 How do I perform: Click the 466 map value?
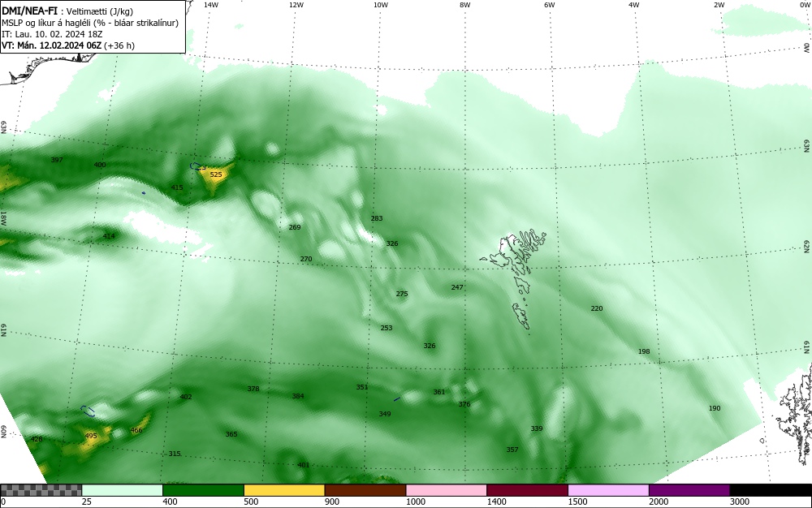click(x=136, y=430)
